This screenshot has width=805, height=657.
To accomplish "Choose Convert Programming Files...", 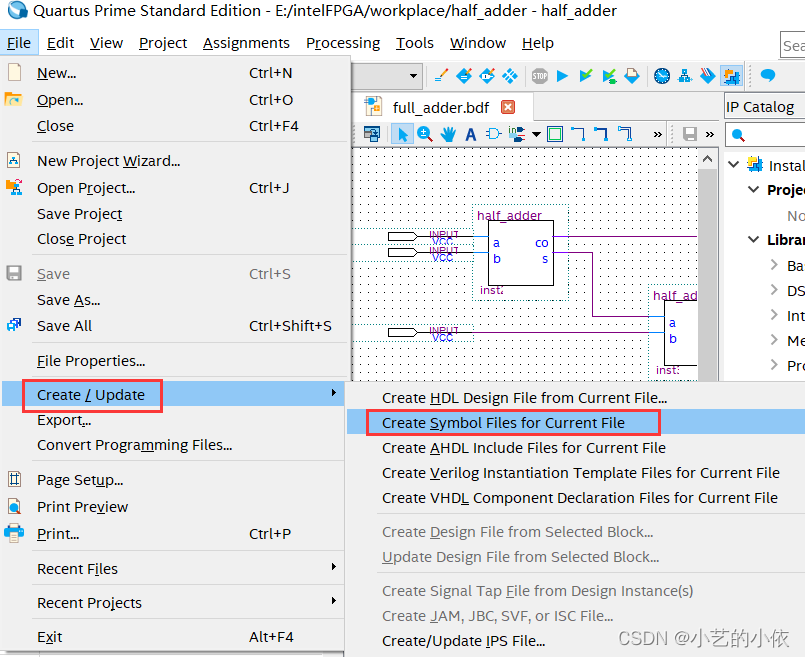I will (x=172, y=445).
